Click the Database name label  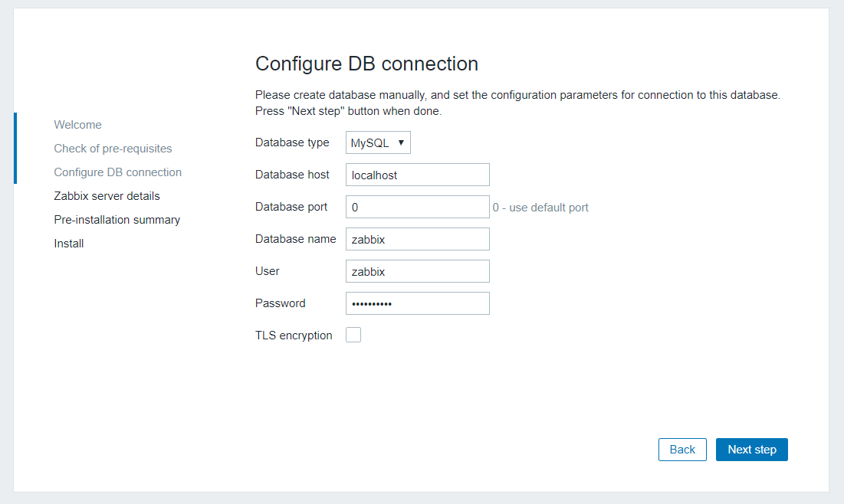[295, 239]
